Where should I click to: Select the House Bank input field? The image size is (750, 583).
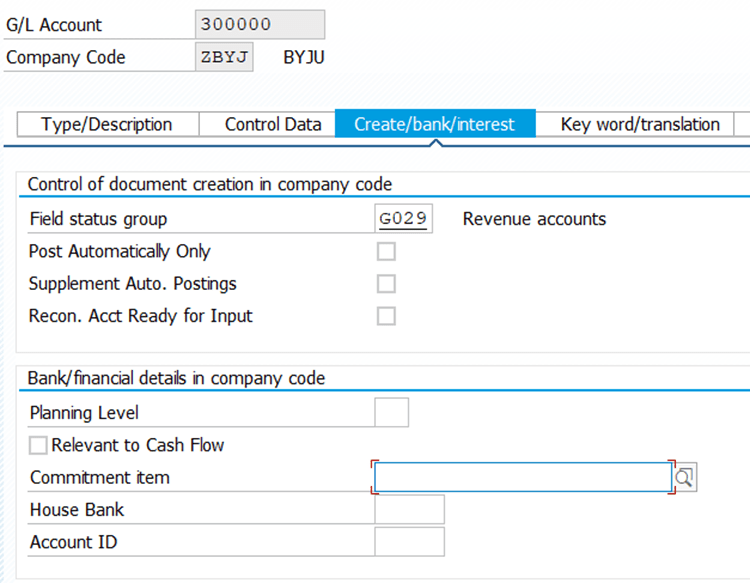pos(409,510)
